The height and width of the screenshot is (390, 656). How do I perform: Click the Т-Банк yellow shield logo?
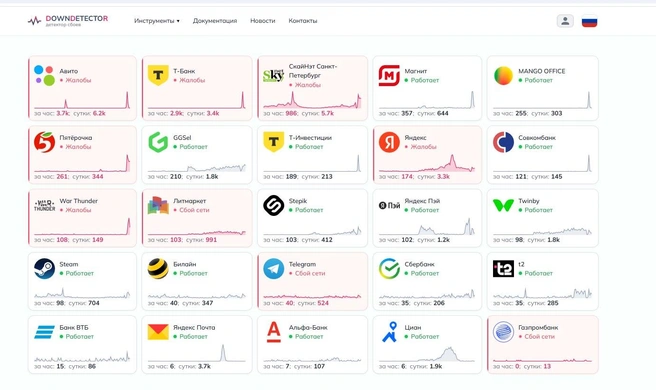[158, 75]
